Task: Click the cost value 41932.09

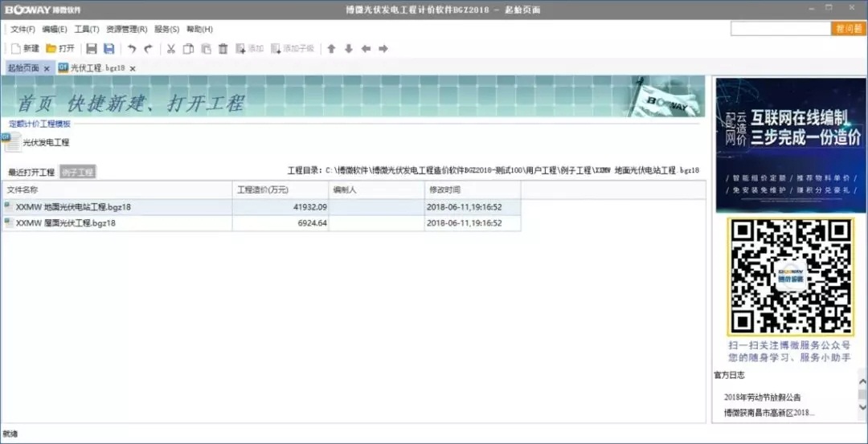Action: [311, 207]
